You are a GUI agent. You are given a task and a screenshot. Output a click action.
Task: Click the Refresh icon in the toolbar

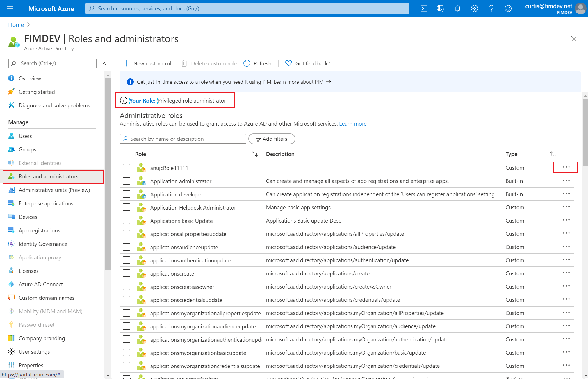click(x=247, y=63)
